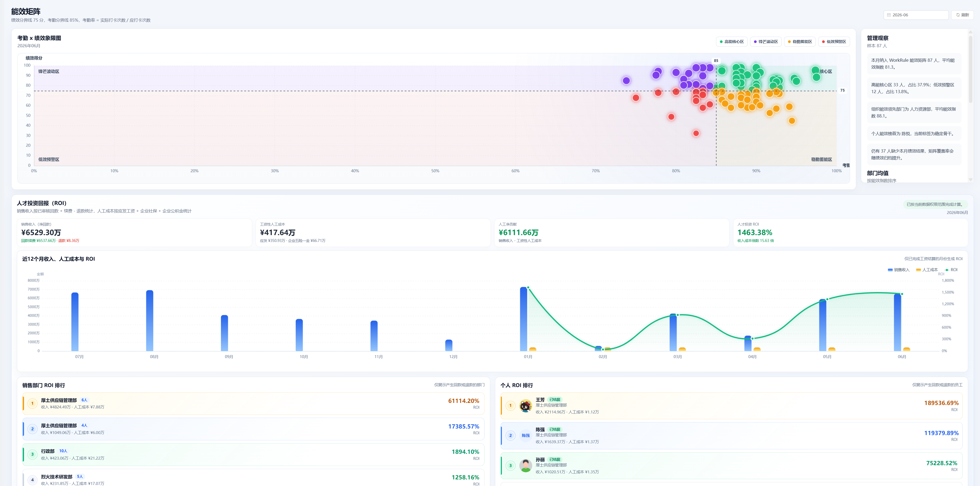Click 王芳's avatar in personal ROI ranking

point(526,406)
